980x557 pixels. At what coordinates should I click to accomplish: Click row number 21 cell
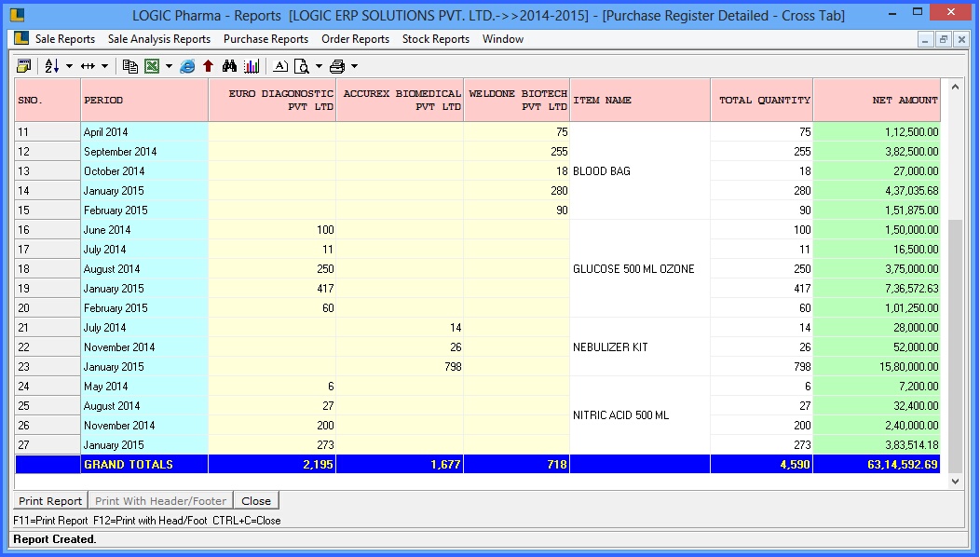click(x=48, y=328)
